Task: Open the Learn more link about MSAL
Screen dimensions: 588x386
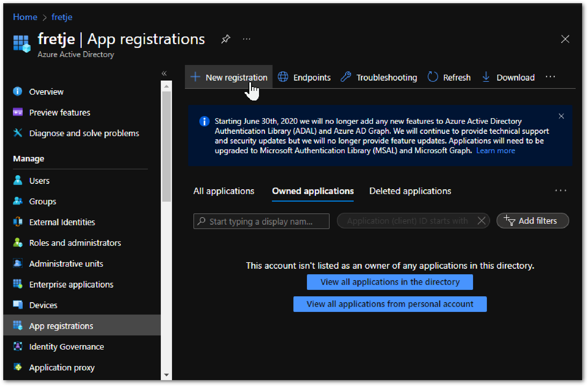Action: [496, 151]
